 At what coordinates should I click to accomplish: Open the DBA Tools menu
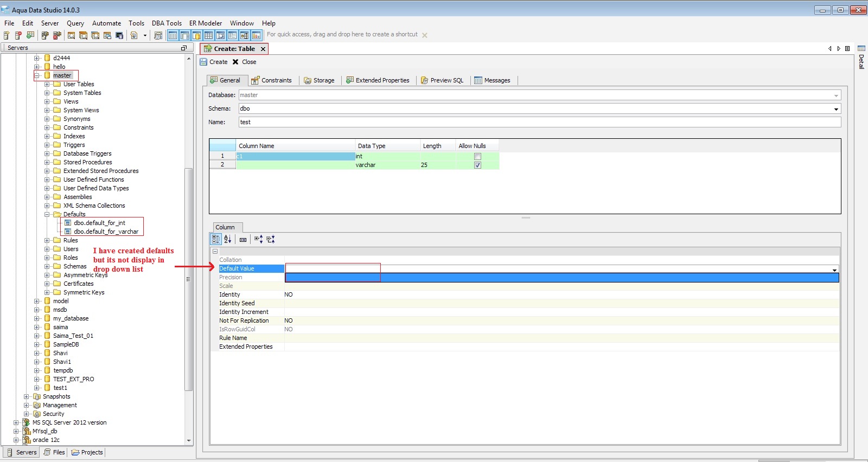[167, 23]
